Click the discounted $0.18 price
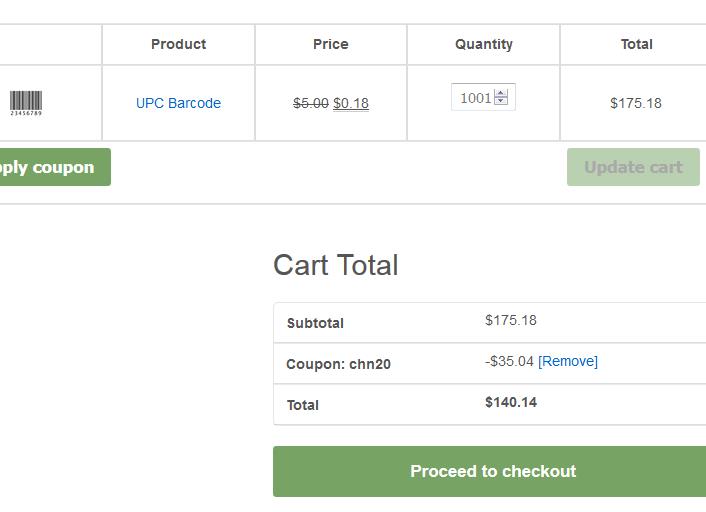 pyautogui.click(x=351, y=103)
